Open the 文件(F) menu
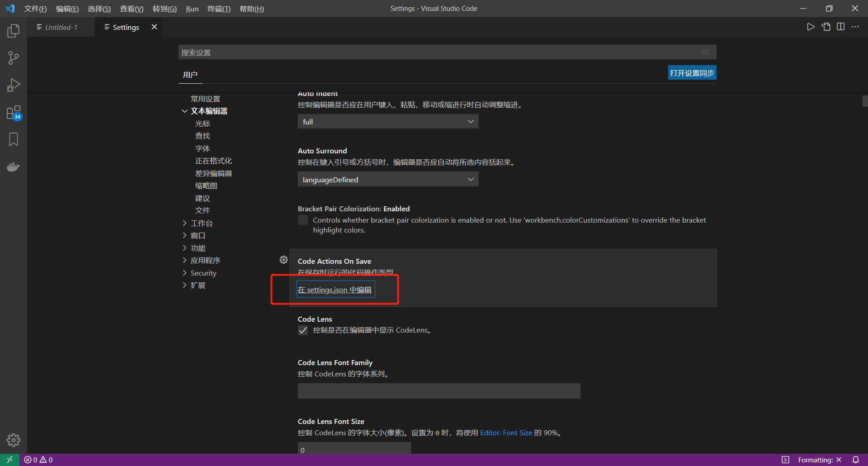 point(35,9)
